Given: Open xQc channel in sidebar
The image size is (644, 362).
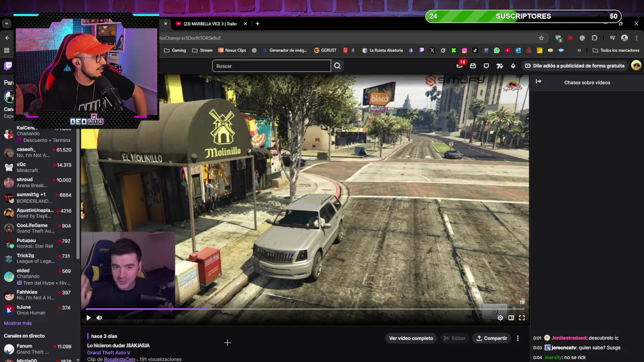Looking at the screenshot, I should [x=39, y=167].
